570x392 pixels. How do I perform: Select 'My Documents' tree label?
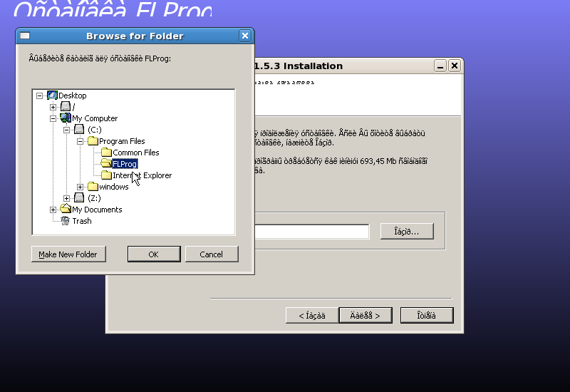pyautogui.click(x=97, y=210)
